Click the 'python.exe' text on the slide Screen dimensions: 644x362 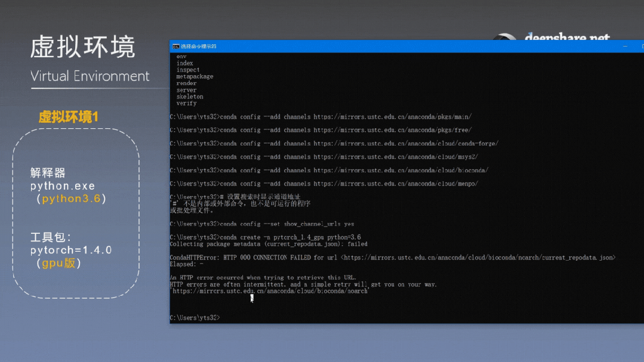click(x=63, y=186)
